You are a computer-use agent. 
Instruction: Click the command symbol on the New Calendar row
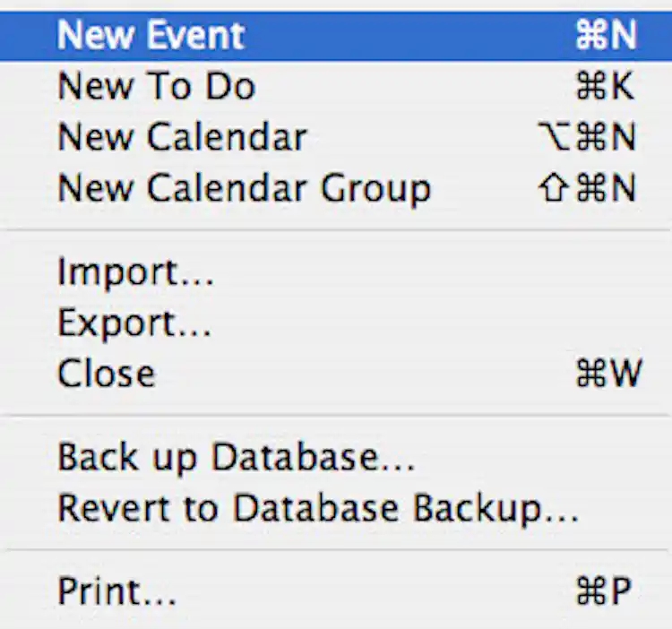pos(590,137)
